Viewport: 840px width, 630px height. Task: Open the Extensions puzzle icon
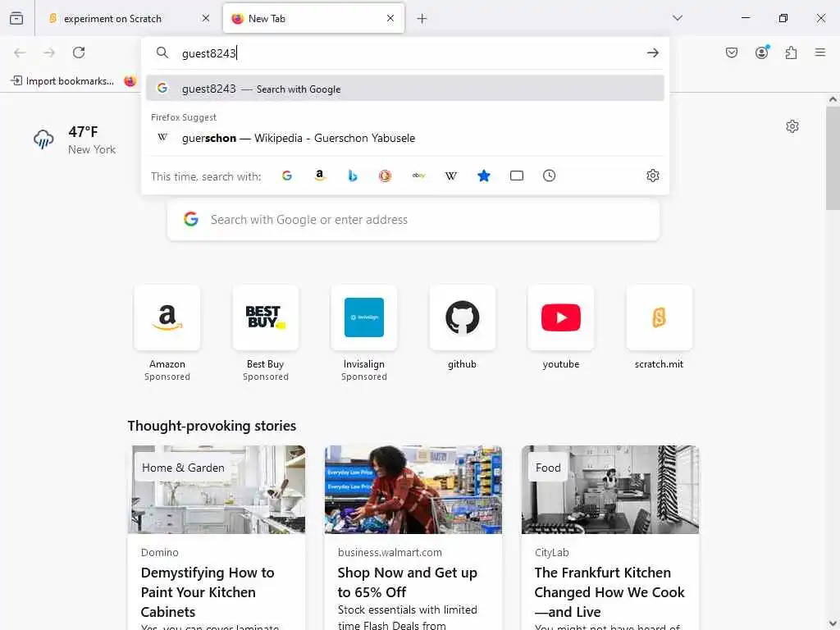[792, 52]
